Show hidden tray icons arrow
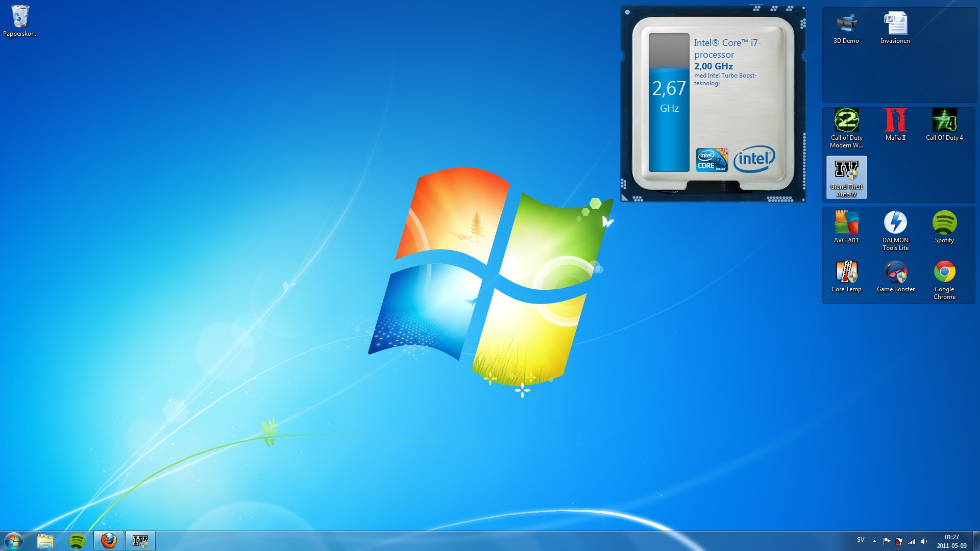980x551 pixels. (874, 541)
